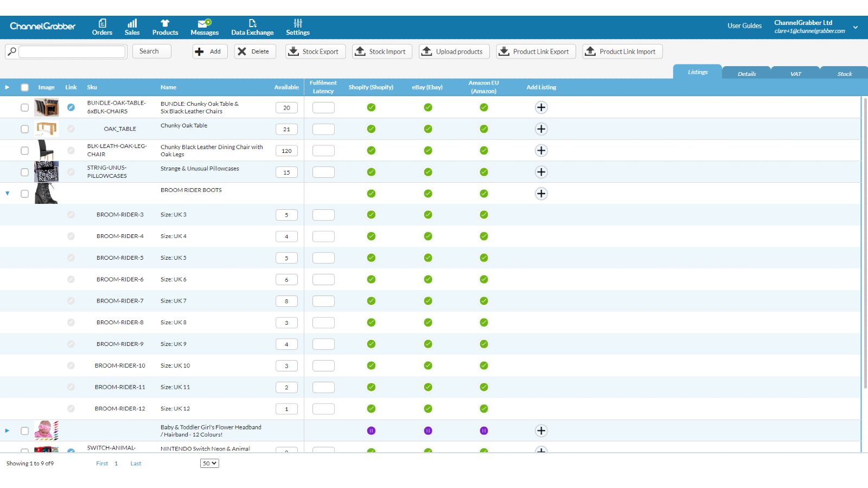
Task: Switch to the Stock tab
Action: pos(844,74)
